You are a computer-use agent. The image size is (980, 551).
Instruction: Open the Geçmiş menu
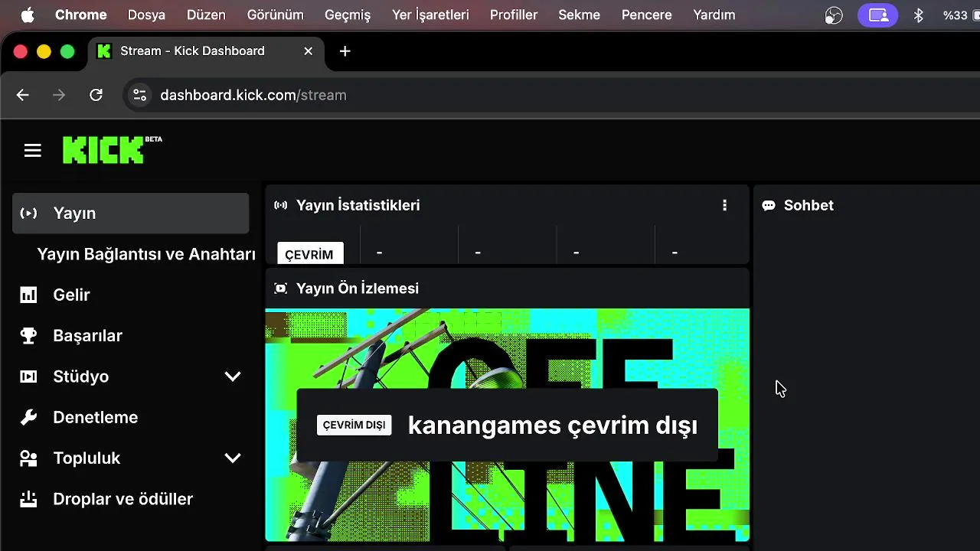pyautogui.click(x=348, y=15)
